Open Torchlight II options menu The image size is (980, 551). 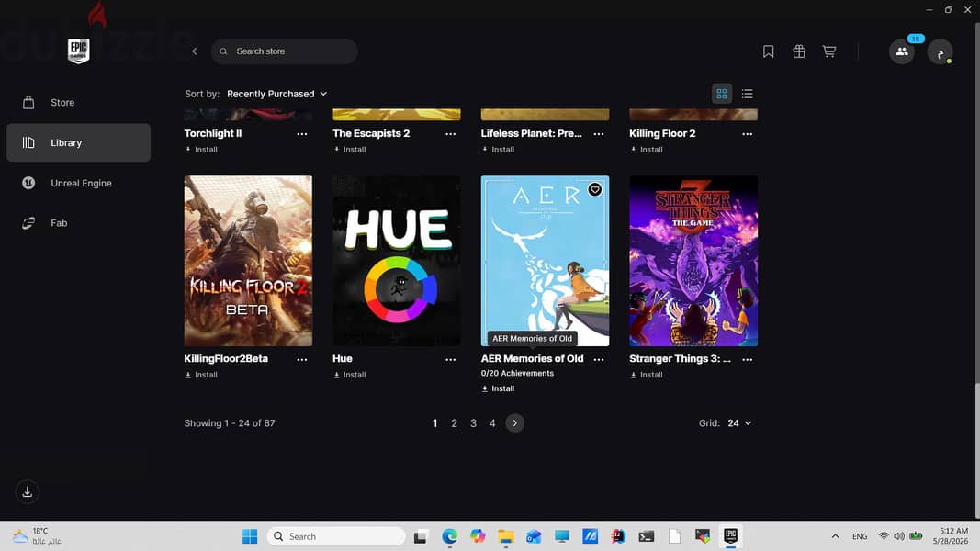(x=302, y=134)
